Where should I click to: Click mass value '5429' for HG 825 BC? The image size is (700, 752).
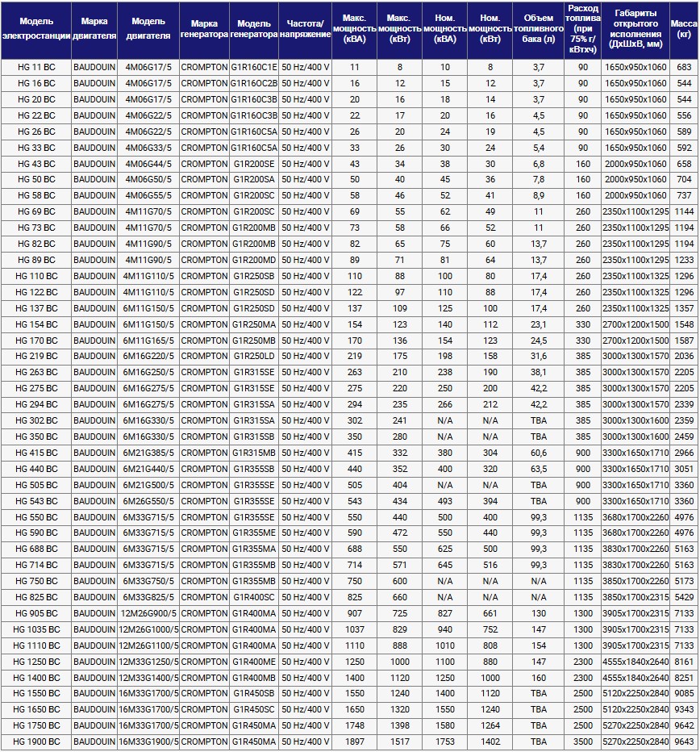pos(684,597)
